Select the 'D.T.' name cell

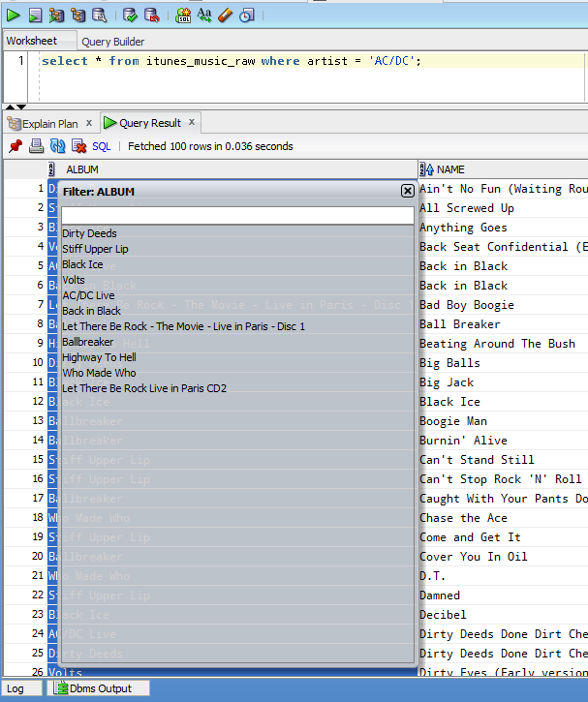503,576
